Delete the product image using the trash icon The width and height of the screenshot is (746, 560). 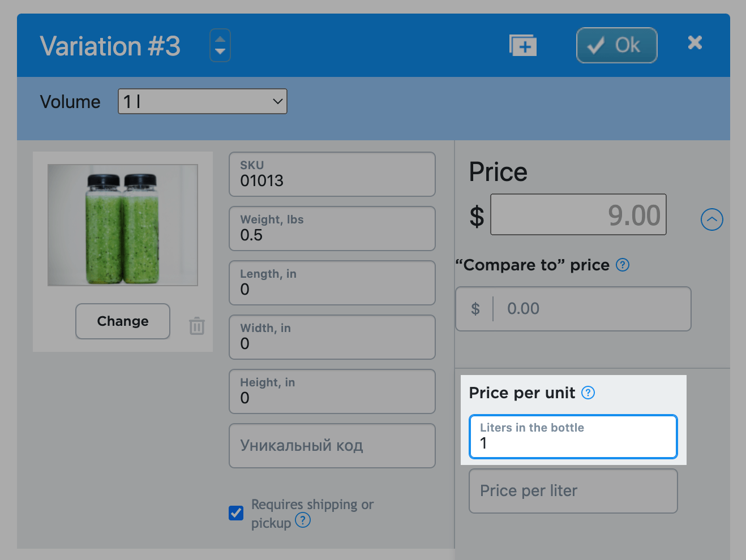196,326
